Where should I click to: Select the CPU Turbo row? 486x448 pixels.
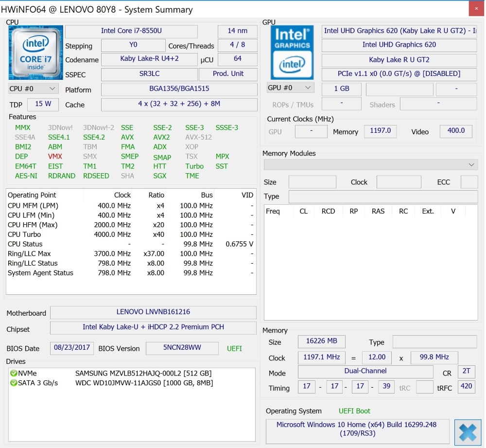(x=130, y=234)
